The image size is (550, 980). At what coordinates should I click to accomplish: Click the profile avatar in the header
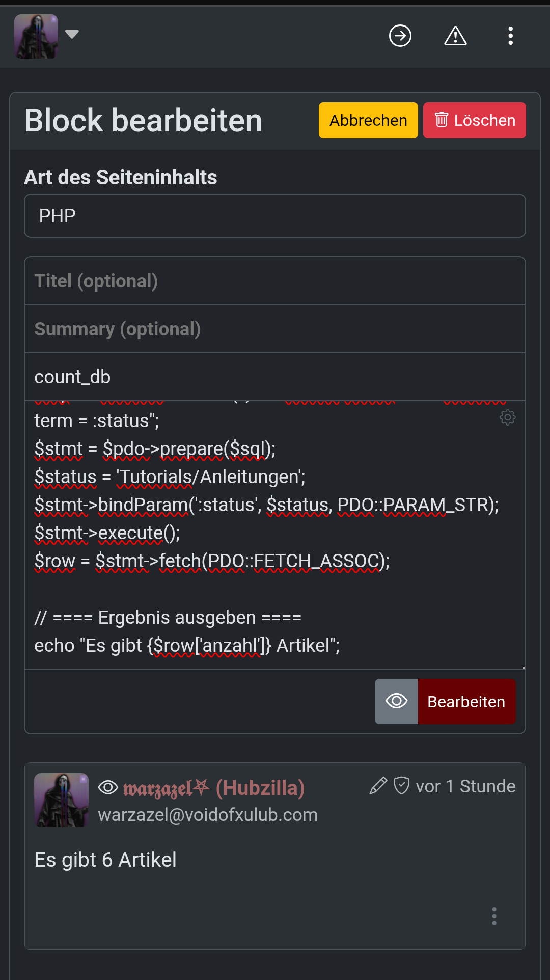pos(36,36)
